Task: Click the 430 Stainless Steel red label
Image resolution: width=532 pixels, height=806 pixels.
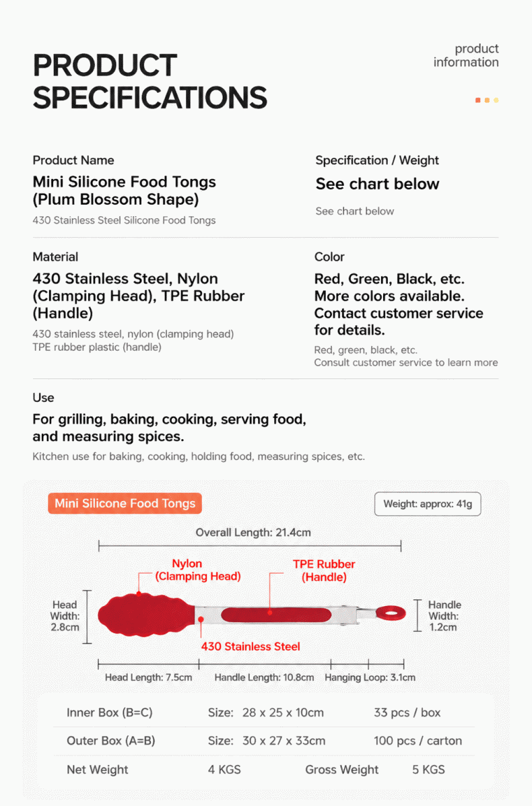Action: click(251, 646)
